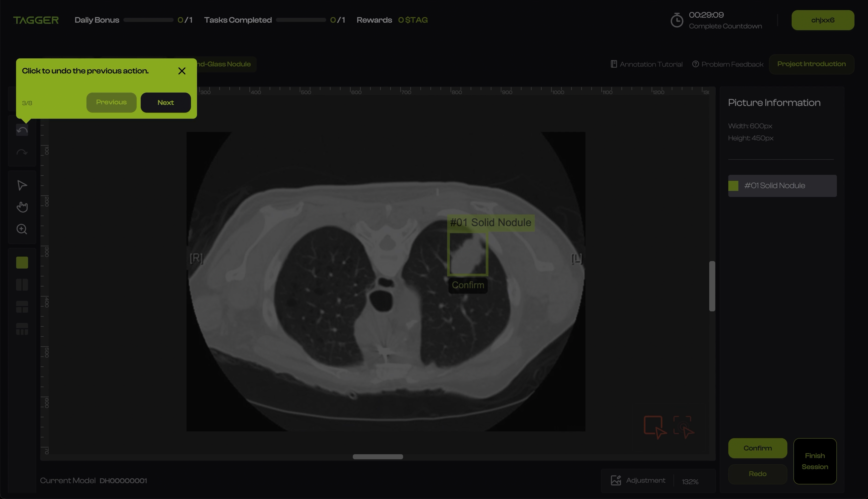
Task: Open the Annotation Tutorial link
Action: click(x=646, y=64)
